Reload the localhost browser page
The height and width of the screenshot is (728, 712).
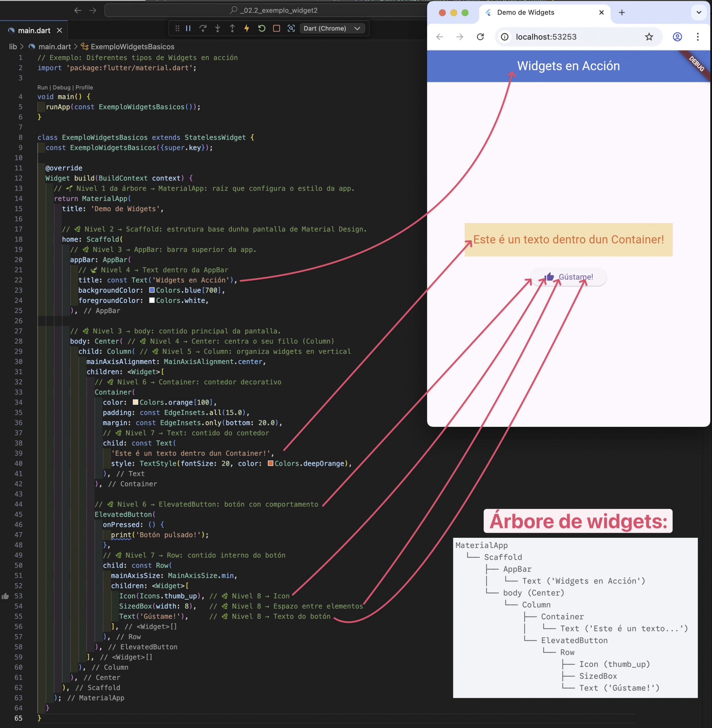point(480,37)
